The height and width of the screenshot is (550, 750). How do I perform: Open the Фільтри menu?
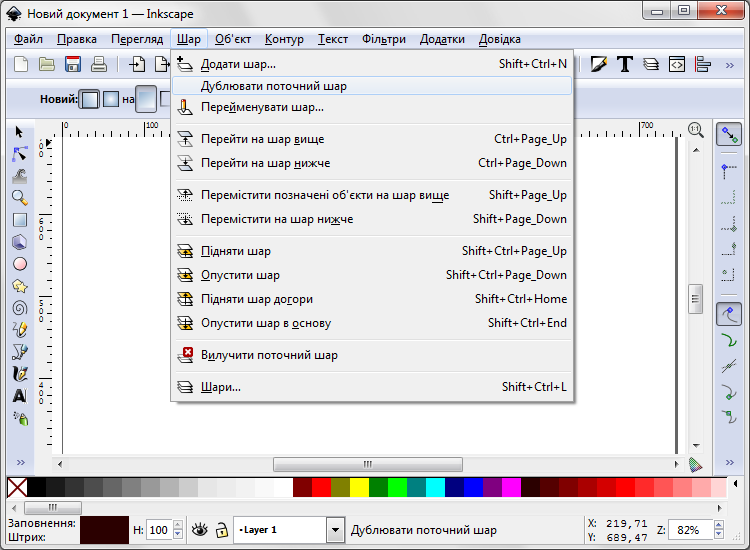coord(384,39)
